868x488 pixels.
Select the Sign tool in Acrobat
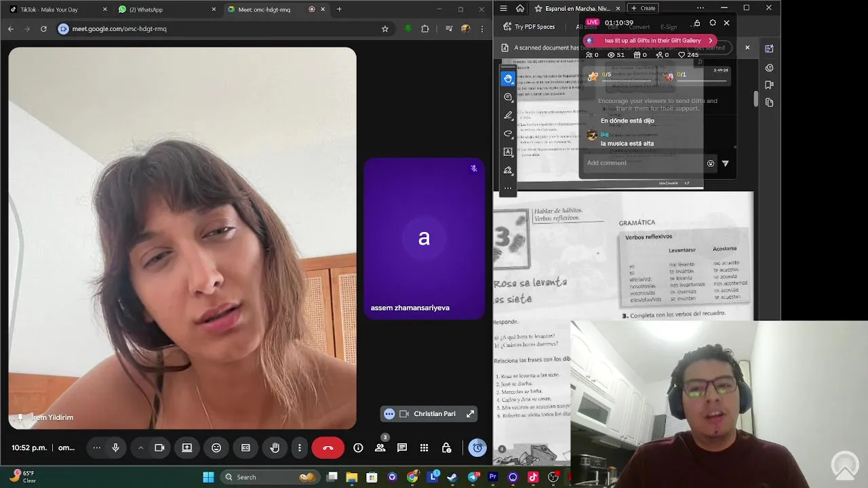(508, 171)
